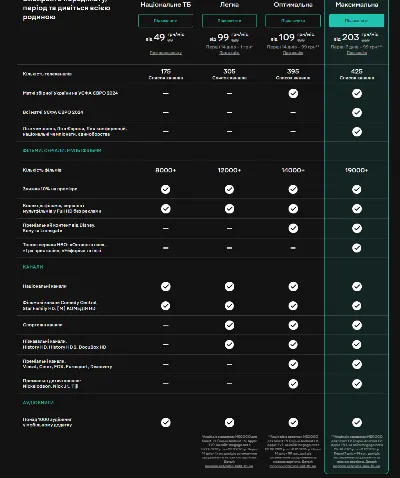The width and height of the screenshot is (400, 478).
Task: Click the highlighted connect button under Максимальна
Action: click(x=356, y=21)
